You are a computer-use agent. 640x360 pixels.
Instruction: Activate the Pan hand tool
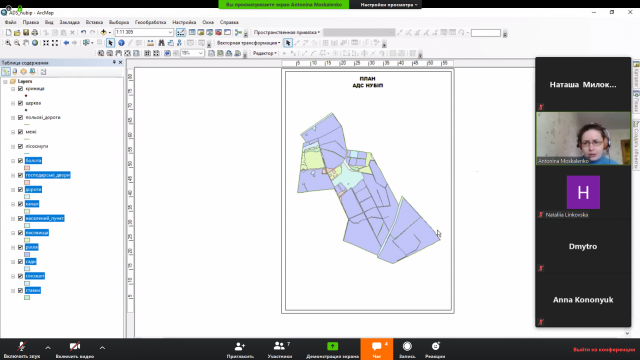coord(26,43)
